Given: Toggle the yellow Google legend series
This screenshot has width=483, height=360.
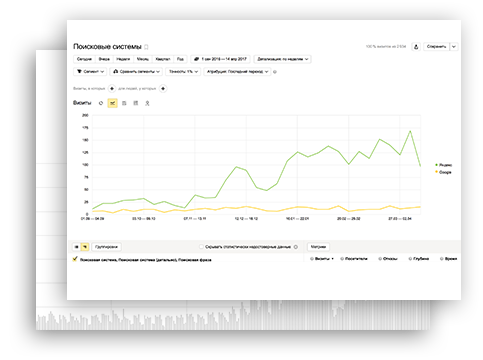Looking at the screenshot, I should coord(443,172).
